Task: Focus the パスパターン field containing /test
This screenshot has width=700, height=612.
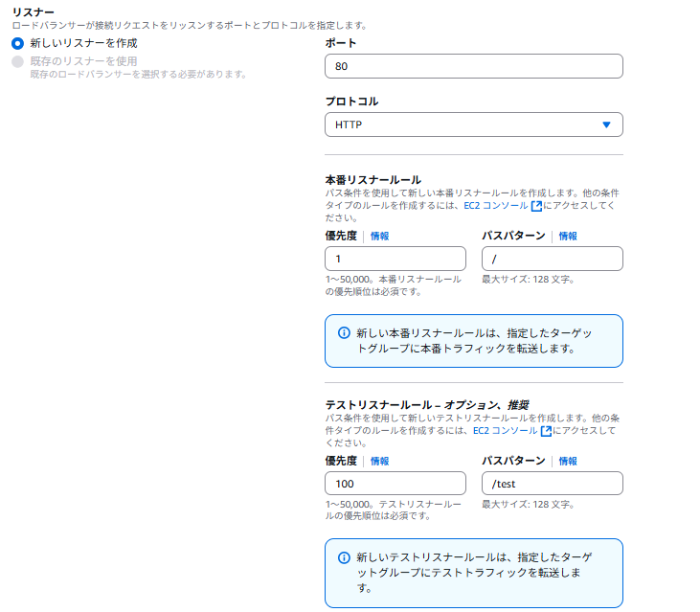Action: [552, 484]
